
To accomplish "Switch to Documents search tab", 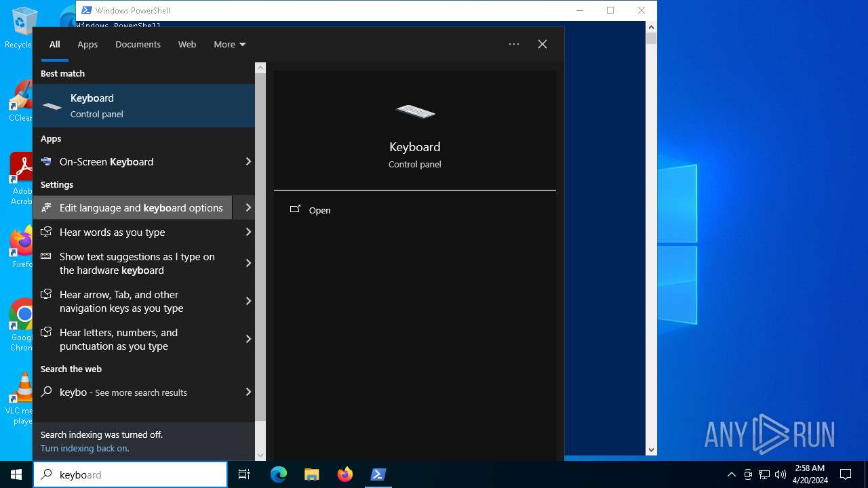I will point(138,44).
